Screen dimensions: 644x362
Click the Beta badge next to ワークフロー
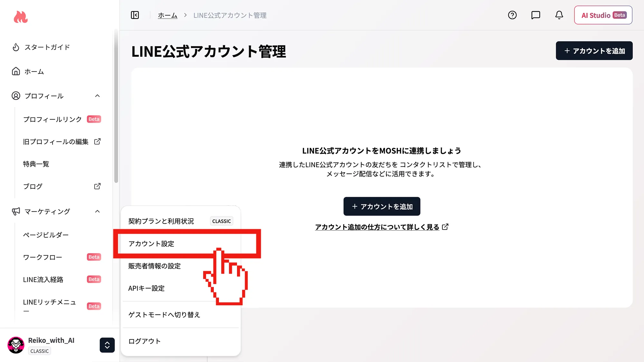[94, 257]
